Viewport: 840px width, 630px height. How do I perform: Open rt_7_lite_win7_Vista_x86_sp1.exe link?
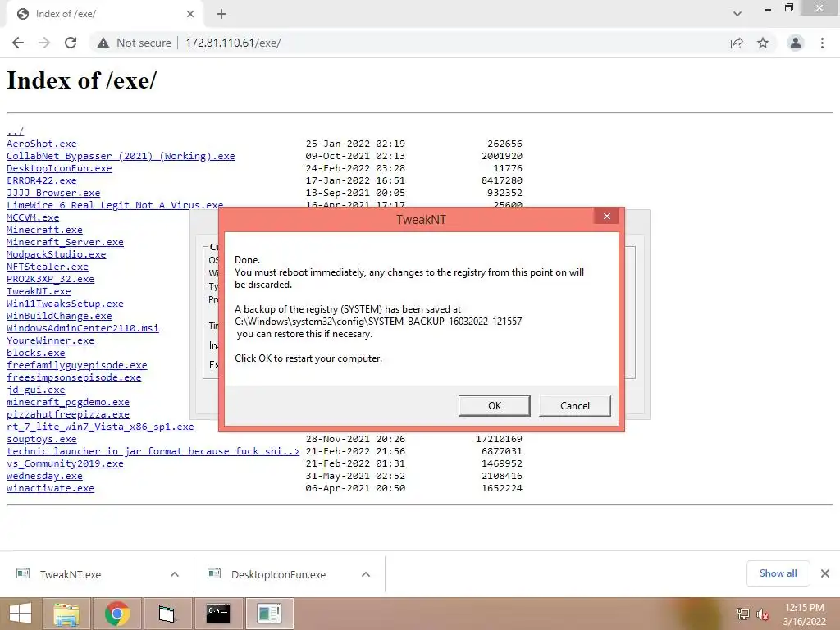tap(100, 427)
